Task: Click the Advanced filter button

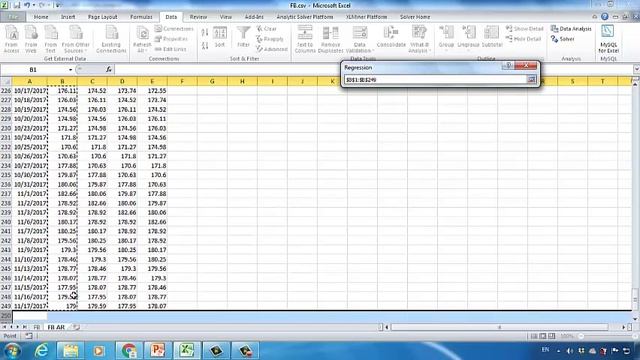Action: (x=272, y=49)
